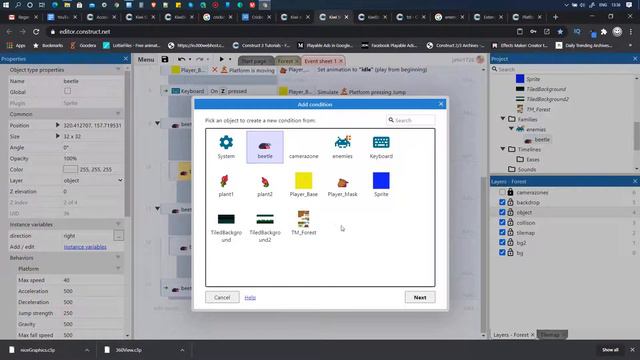
Task: Click the Preview play icon
Action: 222,59
